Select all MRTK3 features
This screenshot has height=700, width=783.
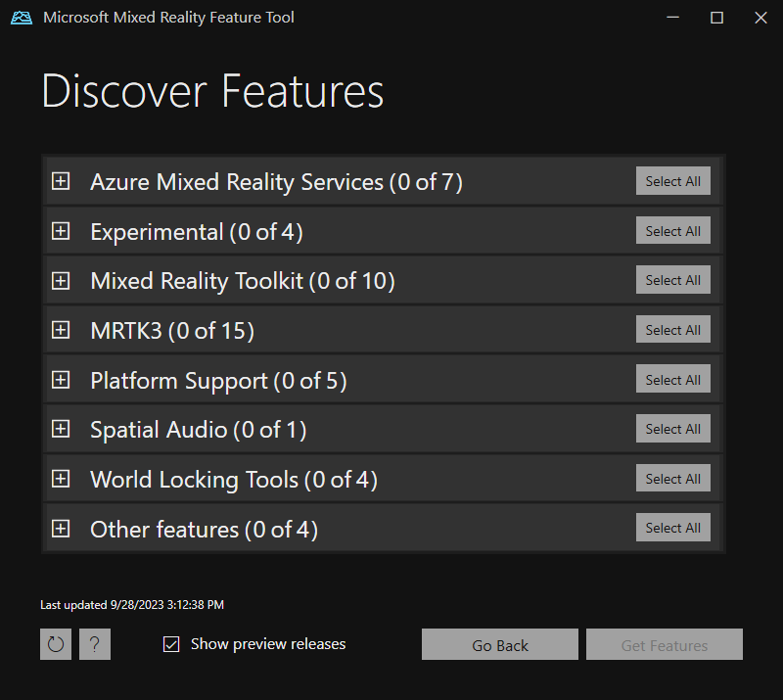[672, 329]
